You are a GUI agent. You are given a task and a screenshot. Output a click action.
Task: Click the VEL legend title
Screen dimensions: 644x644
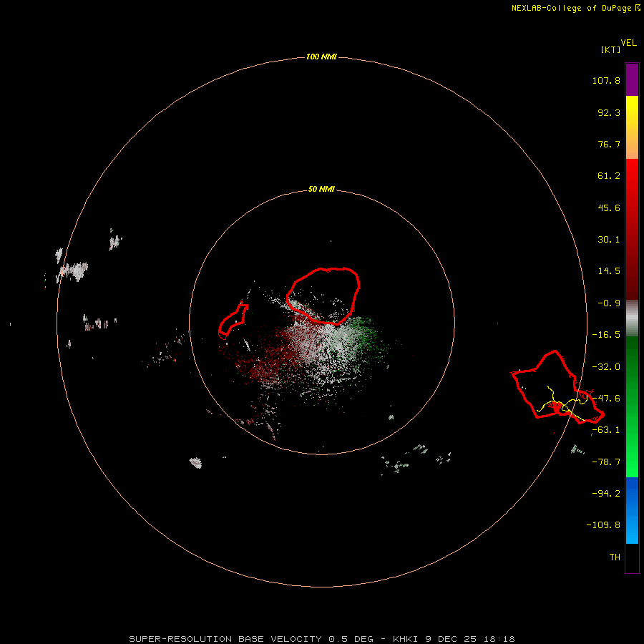click(628, 43)
